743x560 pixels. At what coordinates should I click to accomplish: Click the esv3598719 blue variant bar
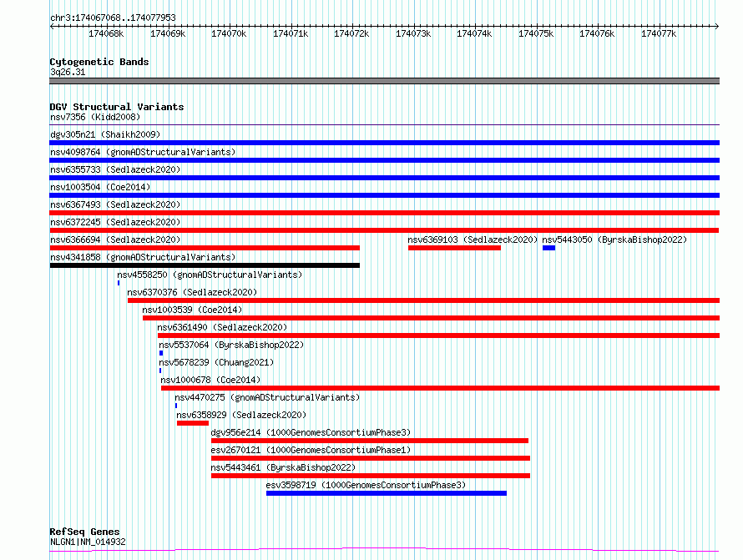point(387,493)
